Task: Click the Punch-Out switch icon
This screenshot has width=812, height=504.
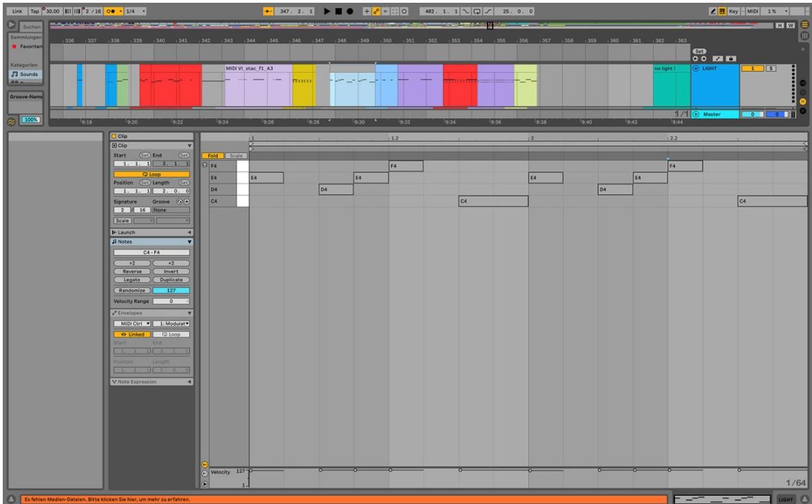Action: point(488,11)
